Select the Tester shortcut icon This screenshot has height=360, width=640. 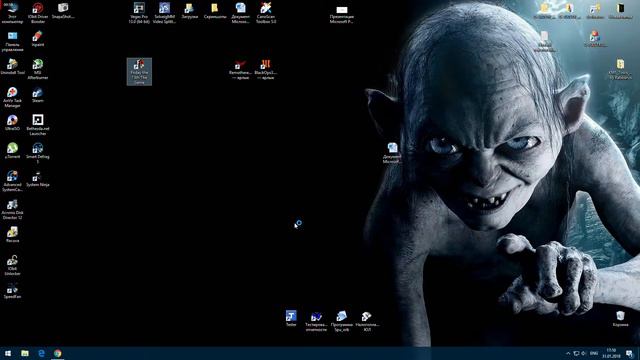pyautogui.click(x=291, y=319)
